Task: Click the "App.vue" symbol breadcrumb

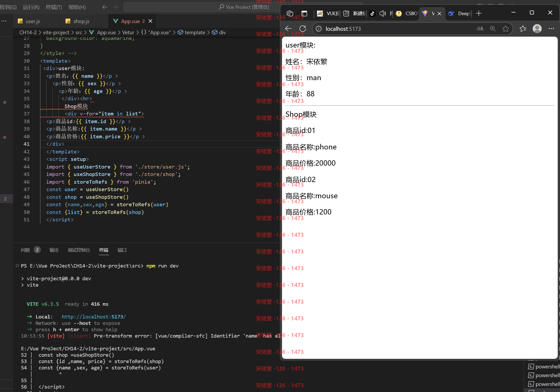Action: tap(156, 32)
